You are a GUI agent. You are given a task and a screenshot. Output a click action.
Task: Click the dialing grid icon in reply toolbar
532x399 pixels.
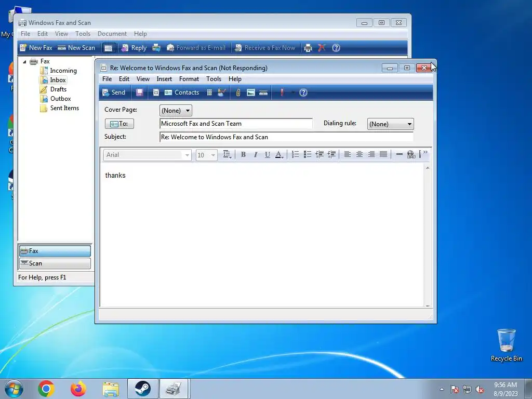[209, 92]
